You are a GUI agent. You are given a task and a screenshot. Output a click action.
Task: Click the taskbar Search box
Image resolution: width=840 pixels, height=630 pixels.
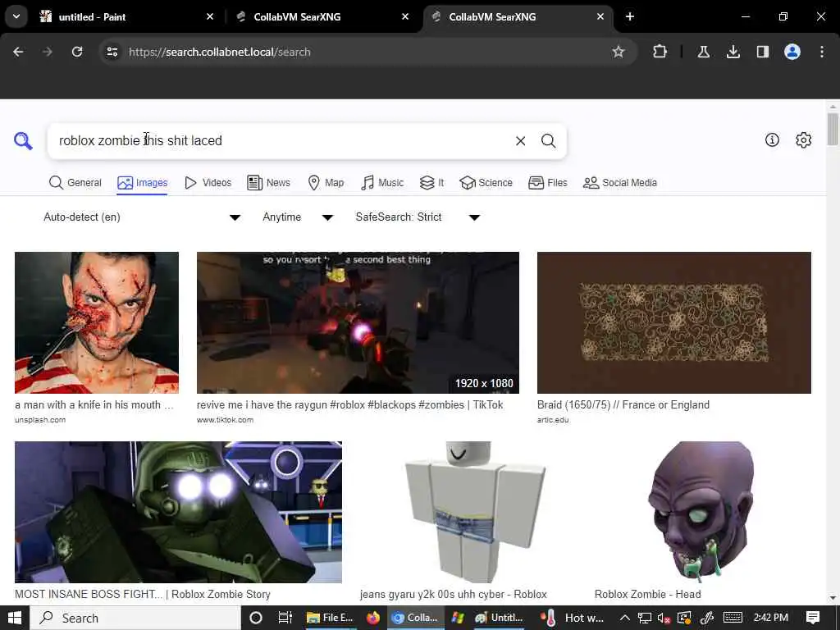coord(135,618)
